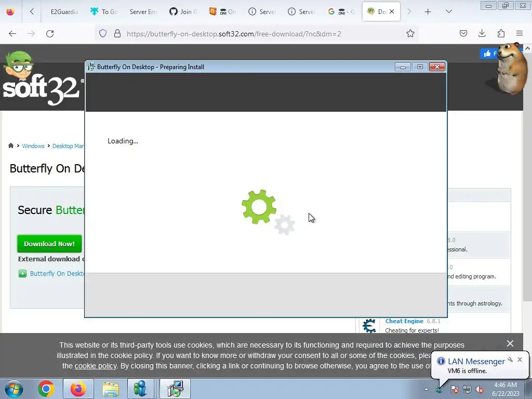Open the LAN Messenger taskbar button
Screen dimensions: 532x399
[x=140, y=389]
